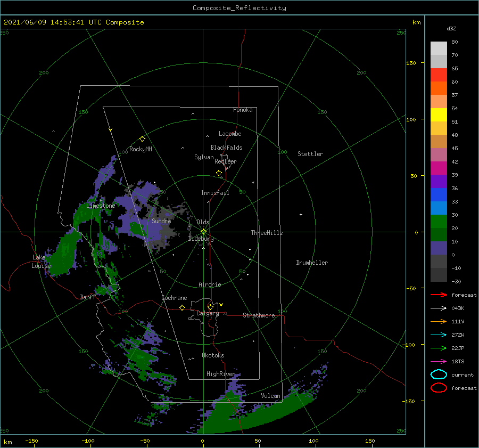Viewport: 479px width, 448px height.
Task: Click the Ponoka town label
Action: click(x=243, y=110)
